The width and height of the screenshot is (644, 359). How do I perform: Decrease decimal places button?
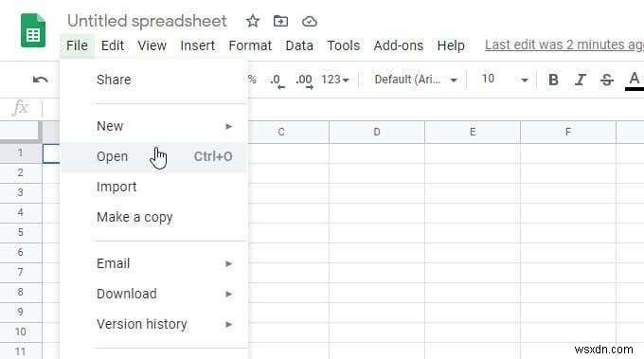point(277,81)
